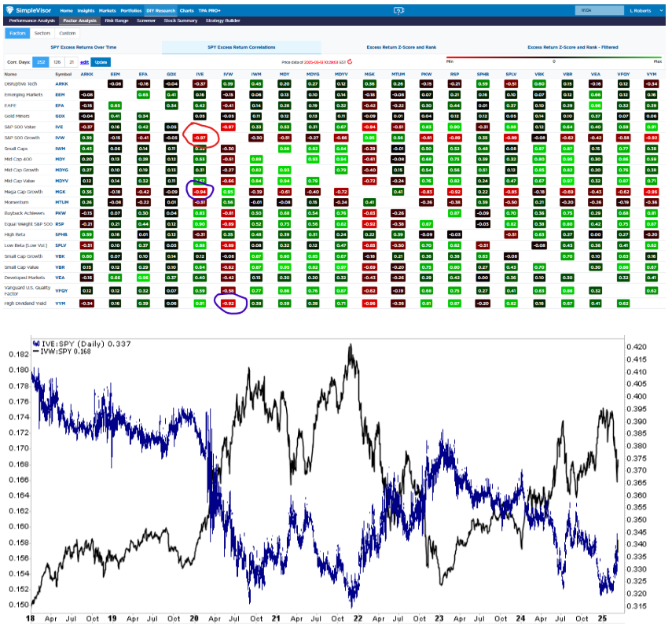Refresh price data using red reload icon
The width and height of the screenshot is (672, 633).
coord(350,62)
